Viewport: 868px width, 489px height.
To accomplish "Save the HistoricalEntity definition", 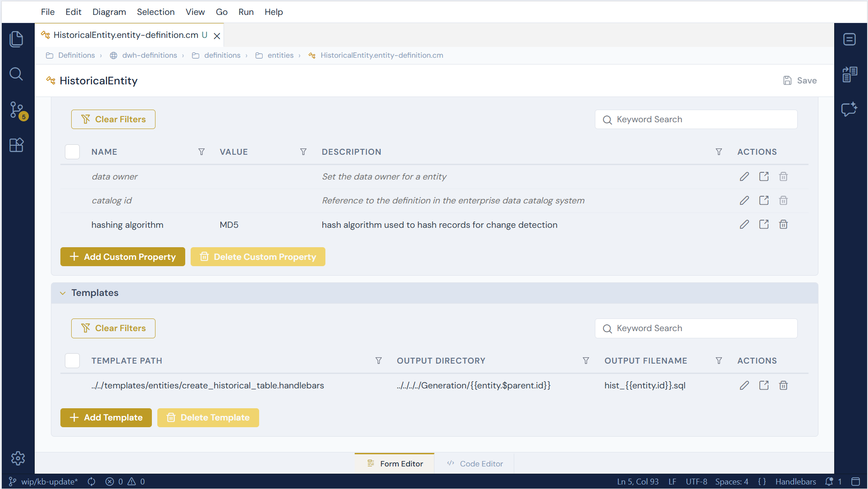I will pos(800,81).
